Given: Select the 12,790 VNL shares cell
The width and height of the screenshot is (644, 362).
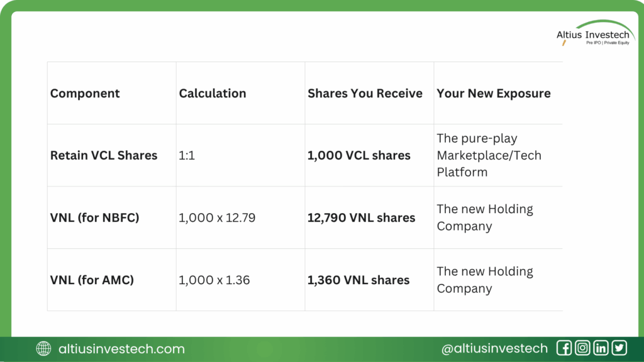Looking at the screenshot, I should pos(362,218).
